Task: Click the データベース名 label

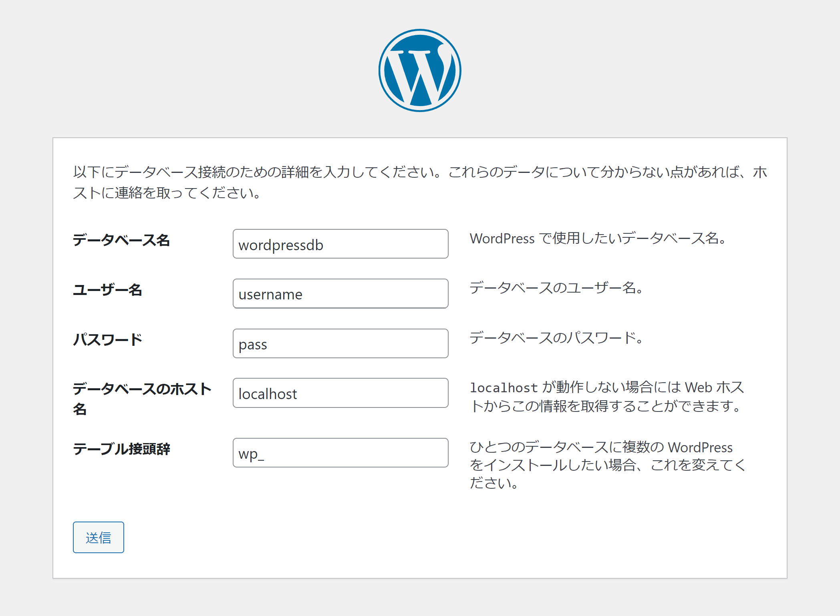Action: point(121,240)
